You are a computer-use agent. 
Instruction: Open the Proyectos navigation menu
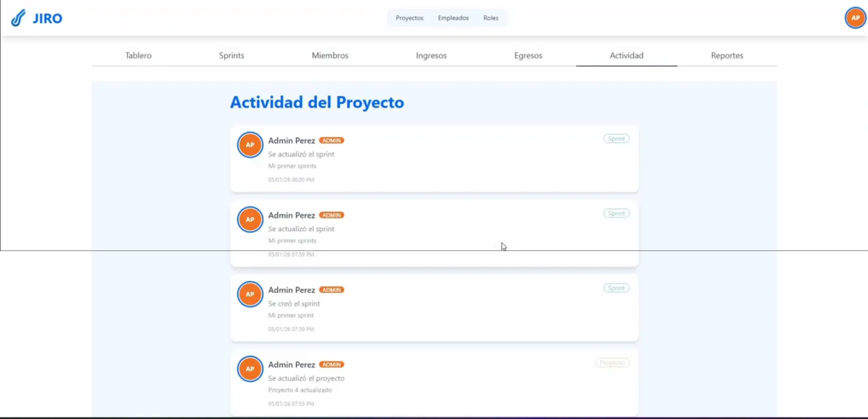point(409,18)
